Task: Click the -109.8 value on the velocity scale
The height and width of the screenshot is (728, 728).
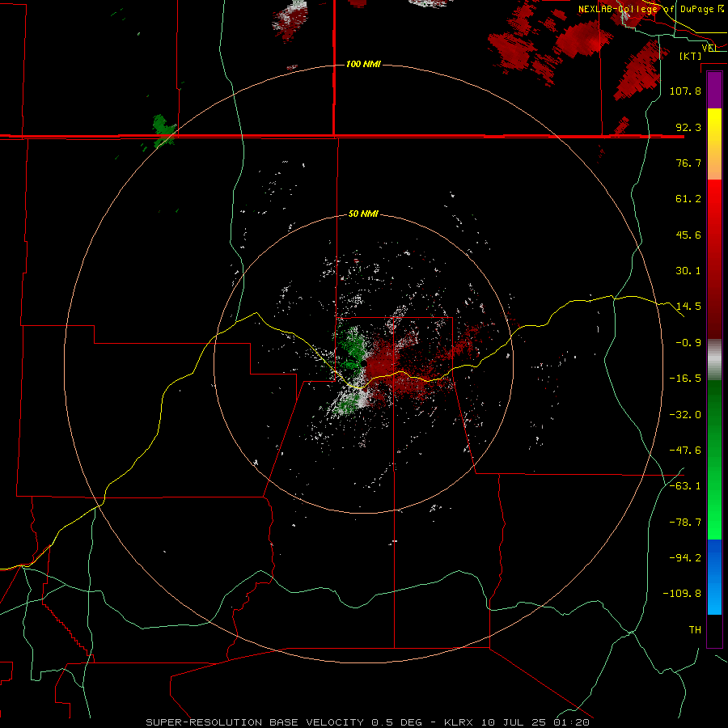Action: click(x=682, y=594)
